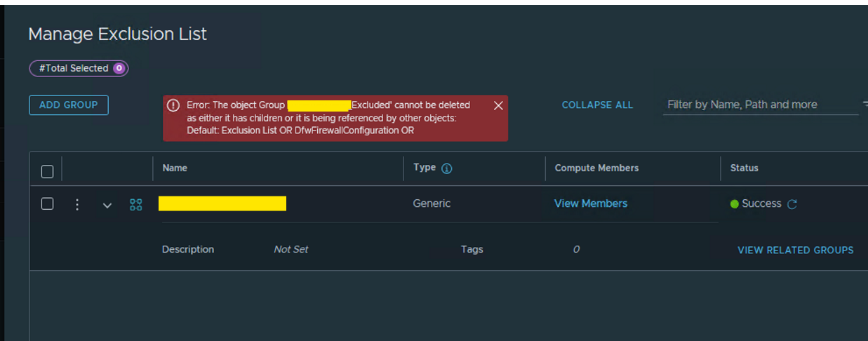Open VIEW RELATED GROUPS link

tap(795, 250)
